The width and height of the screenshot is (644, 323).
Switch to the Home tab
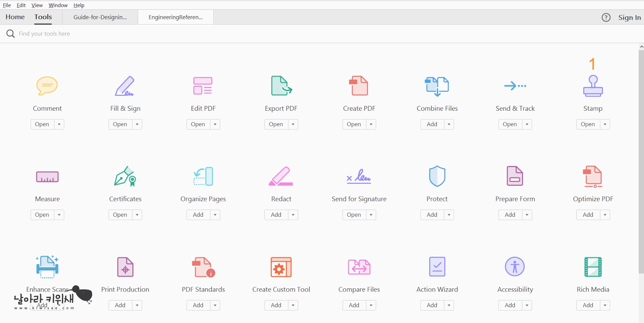click(x=15, y=17)
